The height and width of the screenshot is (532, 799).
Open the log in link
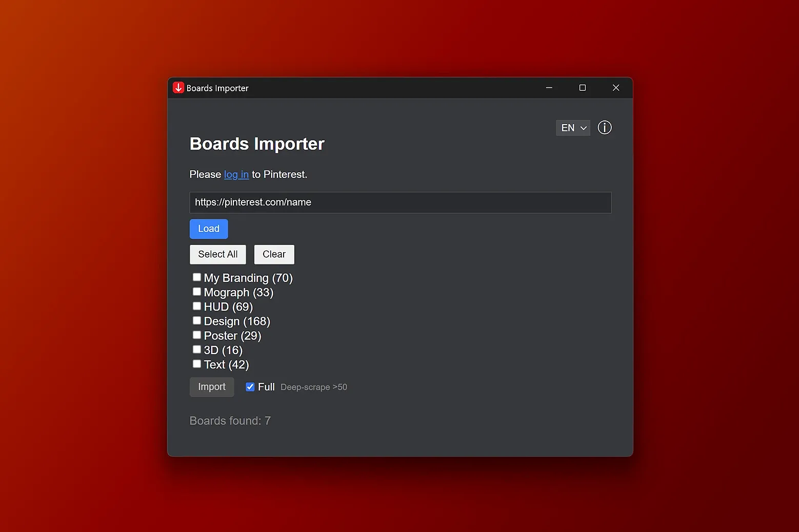click(x=236, y=175)
